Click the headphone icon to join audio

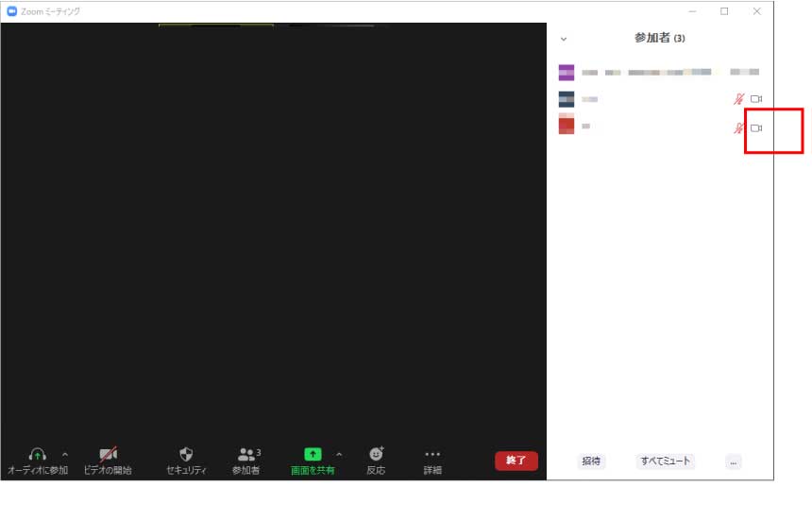(x=37, y=455)
